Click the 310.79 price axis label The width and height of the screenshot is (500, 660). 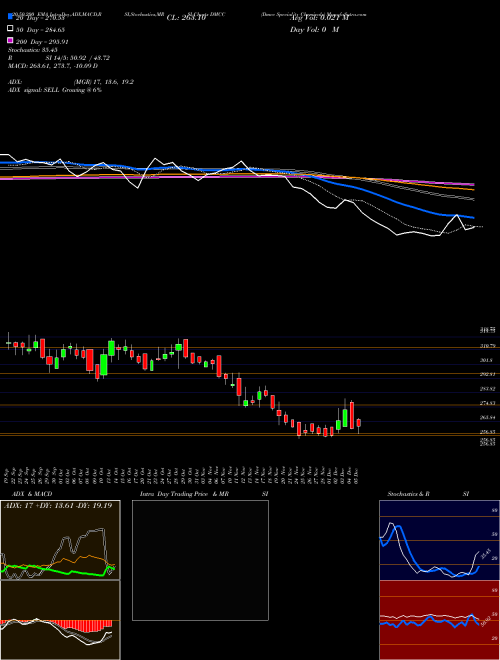pos(488,346)
